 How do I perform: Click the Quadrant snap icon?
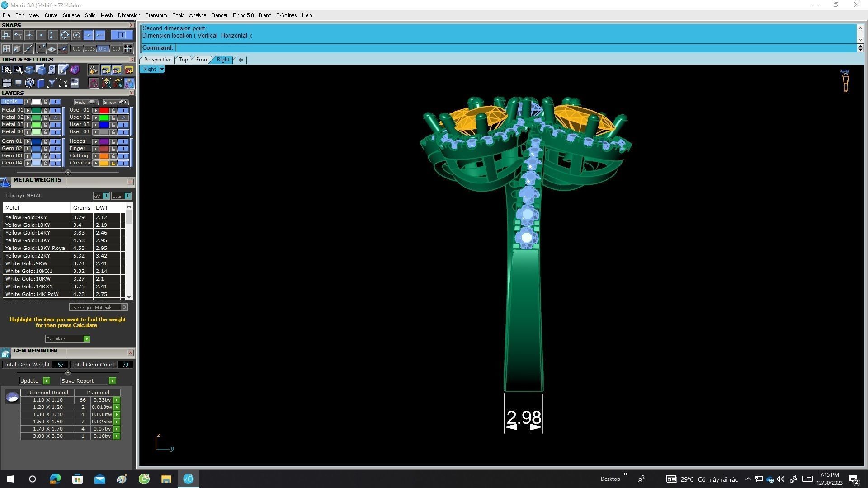click(x=65, y=35)
